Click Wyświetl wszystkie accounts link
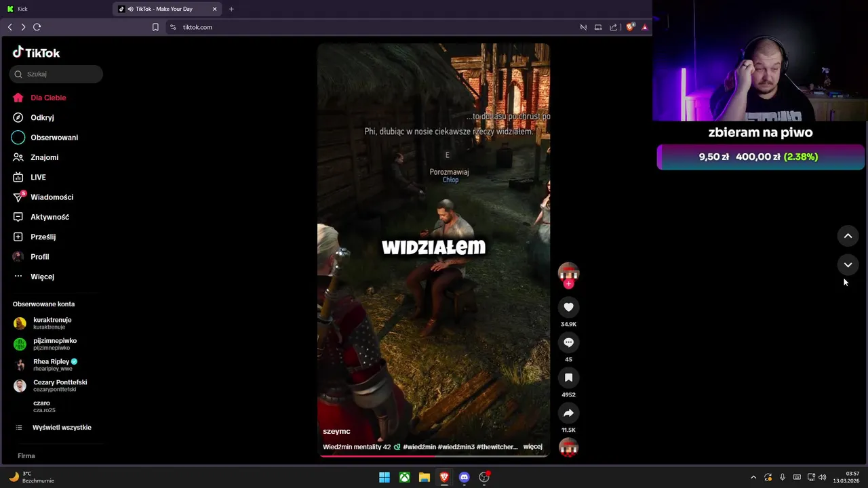Screen dimensions: 868x488 pos(62,428)
